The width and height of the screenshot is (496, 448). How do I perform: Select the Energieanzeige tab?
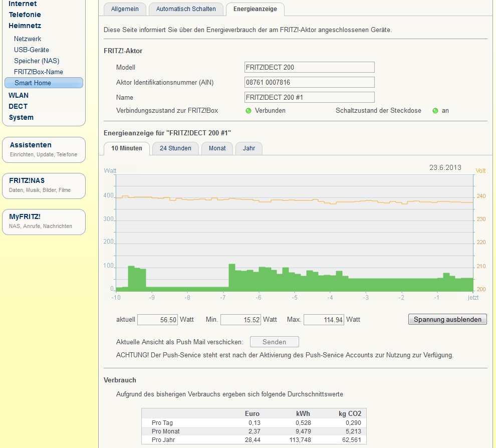click(255, 9)
